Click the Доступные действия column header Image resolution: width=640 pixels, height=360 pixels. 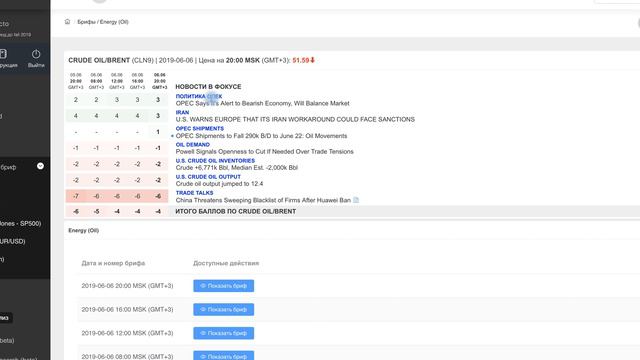pos(226,263)
